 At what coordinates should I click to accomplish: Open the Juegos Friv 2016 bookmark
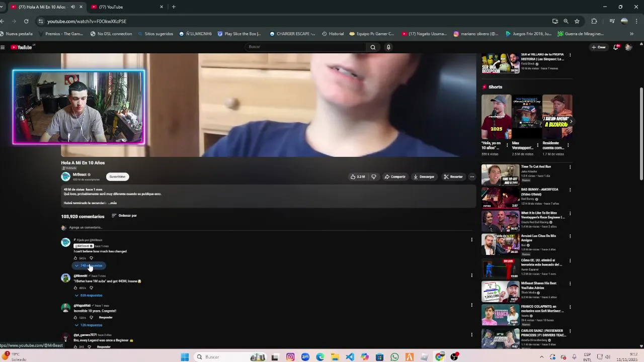click(529, 34)
